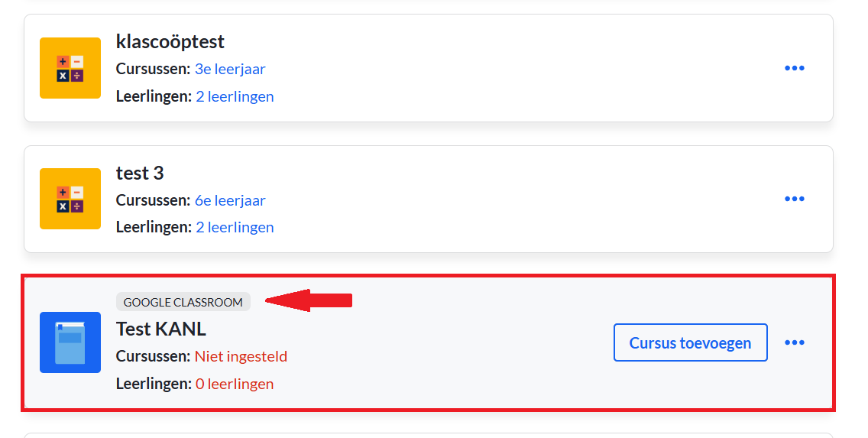The width and height of the screenshot is (868, 438).
Task: Click the klascoöptest calculator class icon
Action: pyautogui.click(x=70, y=68)
